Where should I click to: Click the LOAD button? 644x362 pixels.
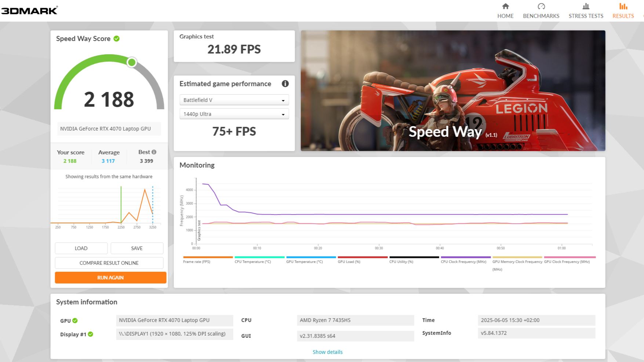point(81,248)
